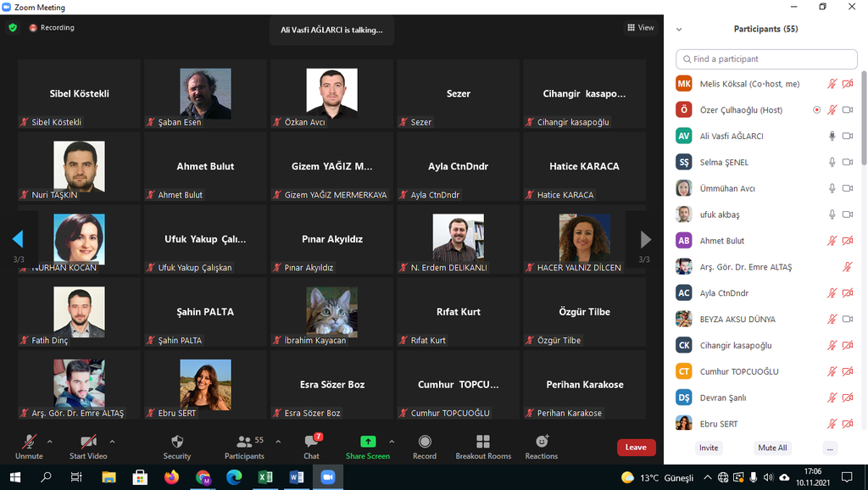Click Ebru SERT's muted microphone icon

click(x=832, y=424)
